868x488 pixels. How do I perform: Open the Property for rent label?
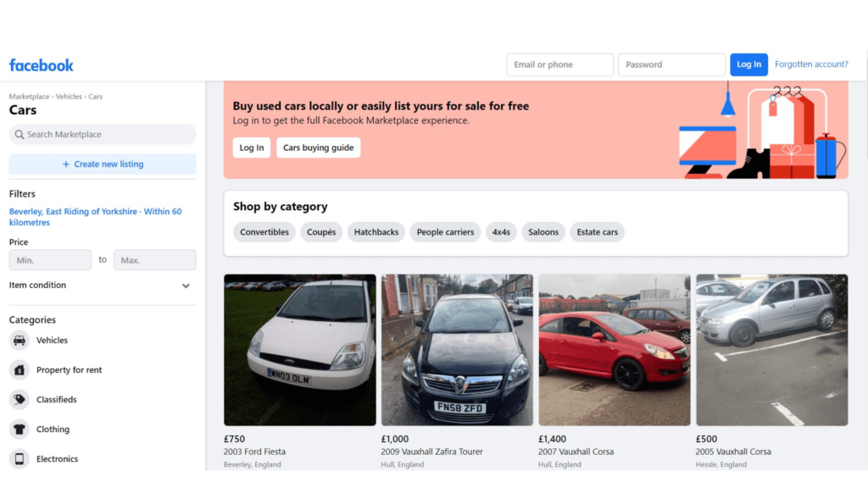70,369
